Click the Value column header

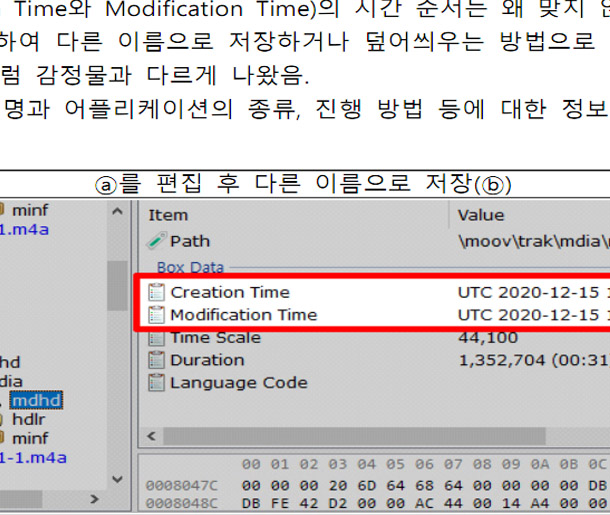(x=480, y=215)
